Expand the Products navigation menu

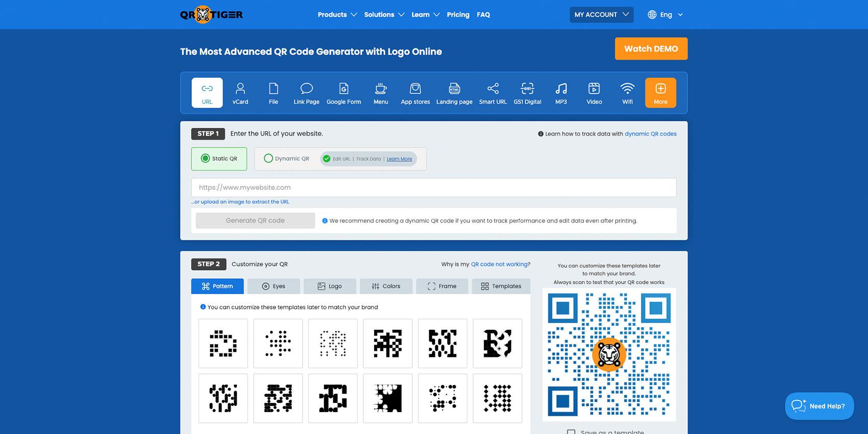(337, 15)
